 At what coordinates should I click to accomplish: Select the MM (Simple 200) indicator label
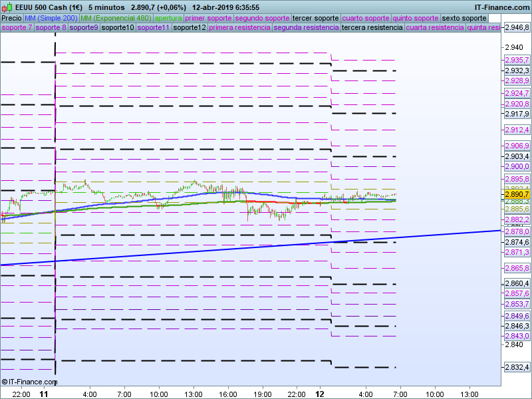click(x=51, y=18)
